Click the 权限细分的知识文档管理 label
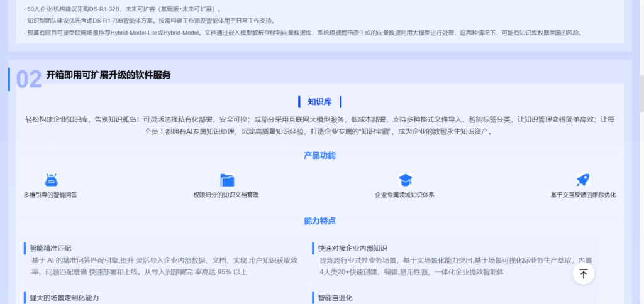Image resolution: width=644 pixels, height=304 pixels. click(226, 195)
